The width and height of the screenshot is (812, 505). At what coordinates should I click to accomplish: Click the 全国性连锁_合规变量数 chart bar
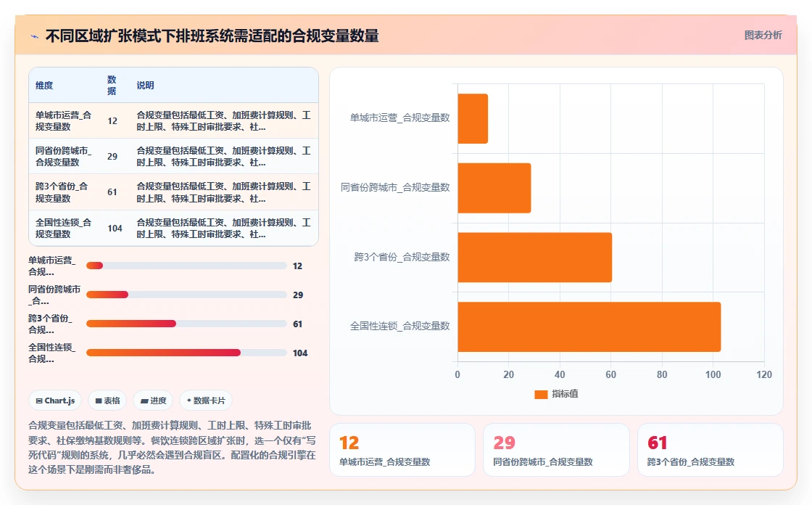click(x=589, y=327)
